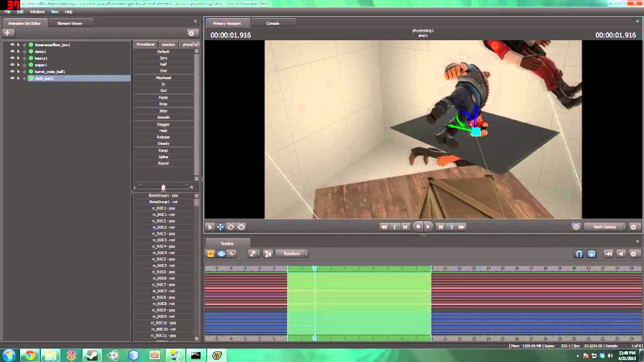
Task: Apply the Spline procedural preset
Action: coord(164,157)
